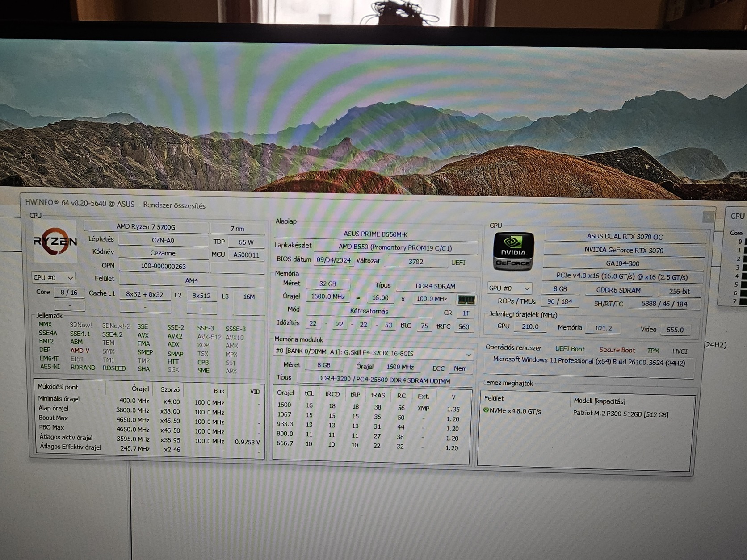Click the 8 / 16 core count

[x=69, y=293]
